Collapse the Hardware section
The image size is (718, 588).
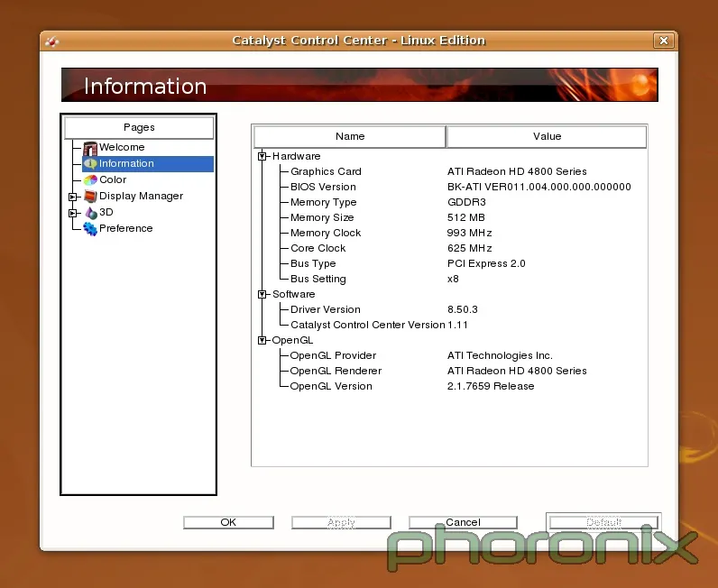click(262, 156)
